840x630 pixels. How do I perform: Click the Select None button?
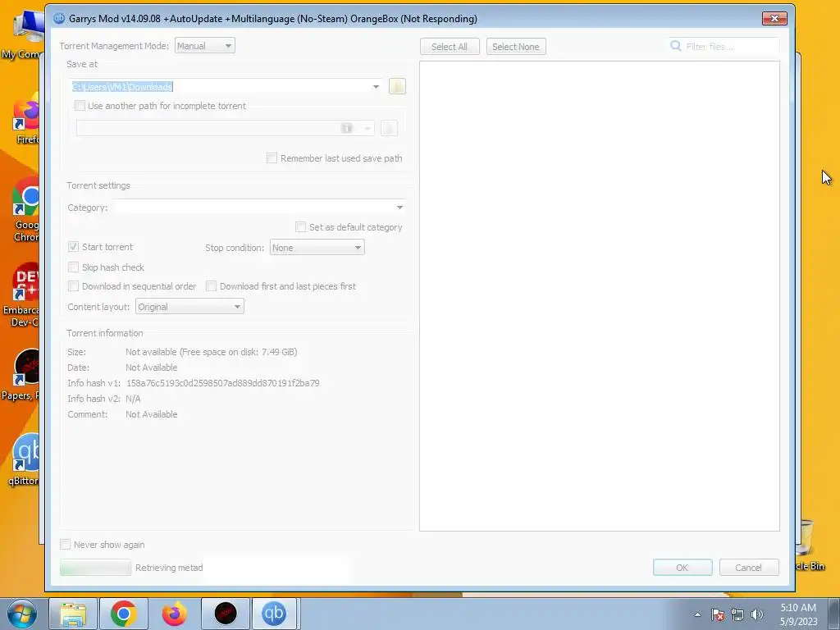(516, 47)
